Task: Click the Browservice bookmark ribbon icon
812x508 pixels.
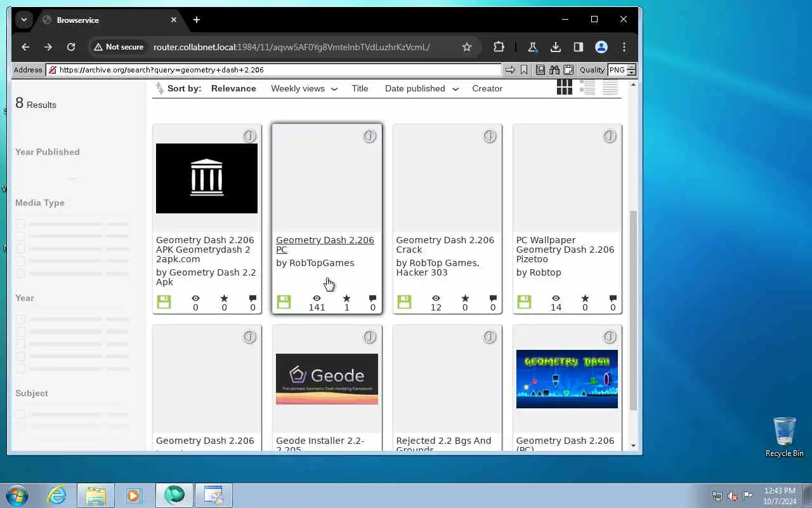Action: tap(524, 70)
